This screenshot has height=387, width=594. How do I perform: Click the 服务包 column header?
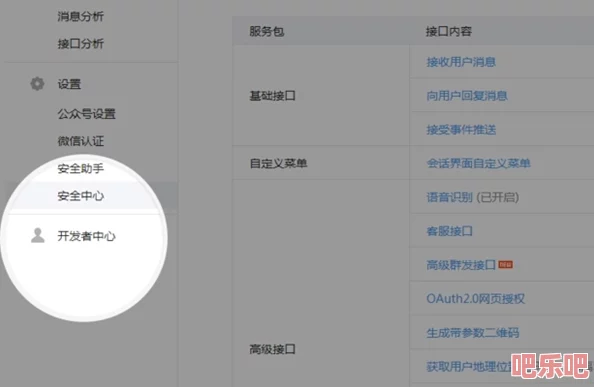(x=267, y=31)
